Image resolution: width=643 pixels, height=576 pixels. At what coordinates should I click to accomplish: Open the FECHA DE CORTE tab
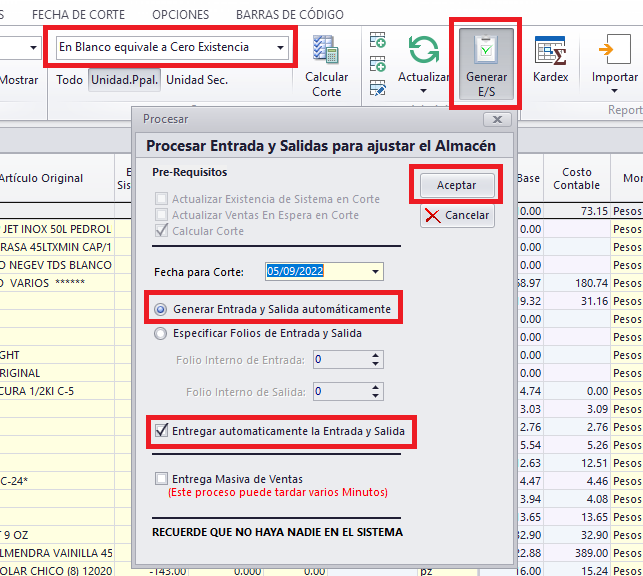(x=78, y=15)
